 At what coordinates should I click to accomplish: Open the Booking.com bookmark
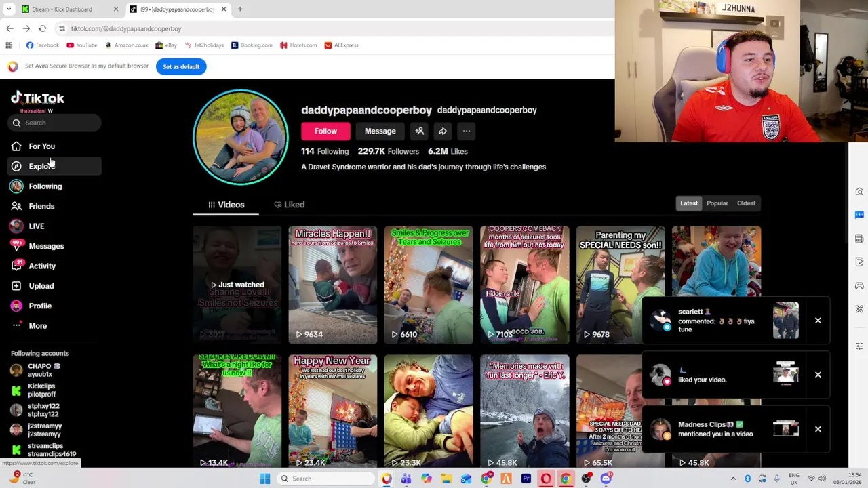click(x=252, y=45)
